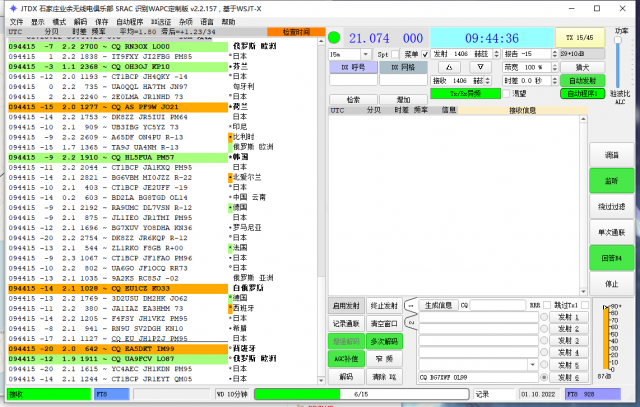640x407 pixels.
Task: Click the 停止 button on the right
Action: tap(611, 284)
